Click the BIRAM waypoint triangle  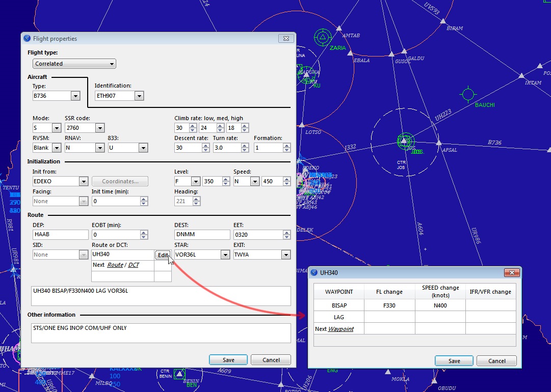[x=443, y=21]
